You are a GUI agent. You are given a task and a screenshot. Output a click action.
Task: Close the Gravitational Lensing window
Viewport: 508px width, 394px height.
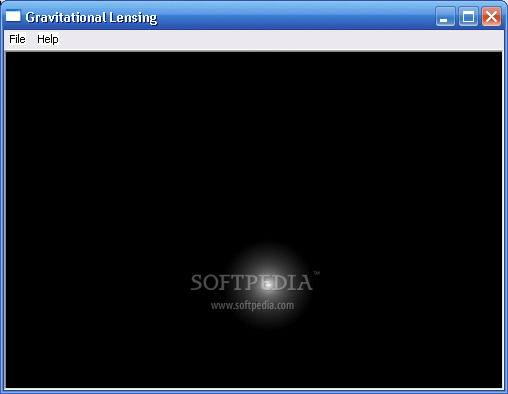(491, 16)
